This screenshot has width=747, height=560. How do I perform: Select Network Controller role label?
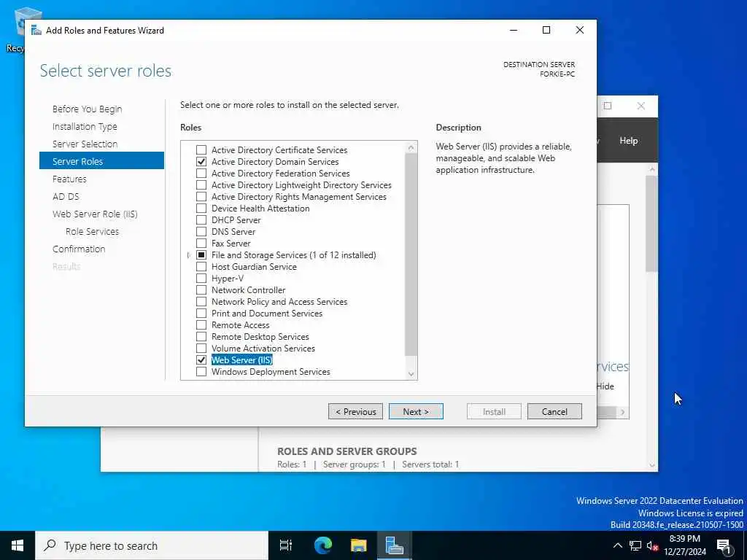pyautogui.click(x=248, y=290)
